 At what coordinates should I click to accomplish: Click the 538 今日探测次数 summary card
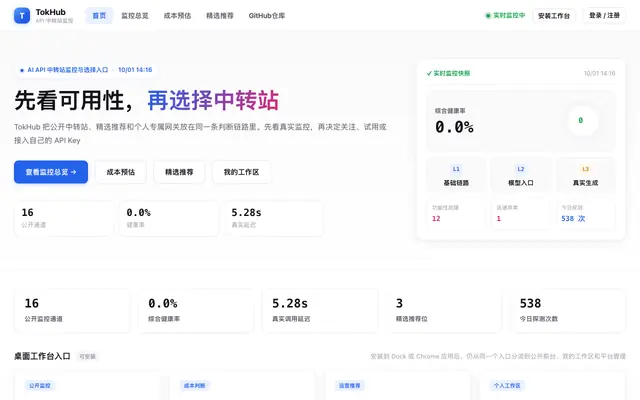click(568, 311)
